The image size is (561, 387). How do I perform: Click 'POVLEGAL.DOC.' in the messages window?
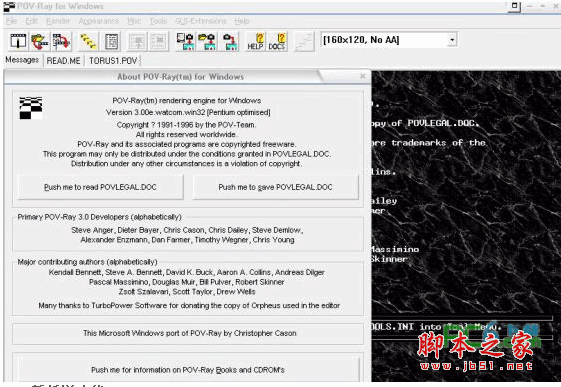point(444,123)
